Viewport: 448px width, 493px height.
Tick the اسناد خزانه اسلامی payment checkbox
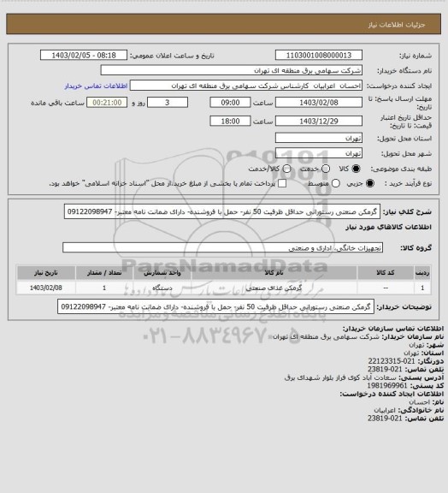point(282,183)
